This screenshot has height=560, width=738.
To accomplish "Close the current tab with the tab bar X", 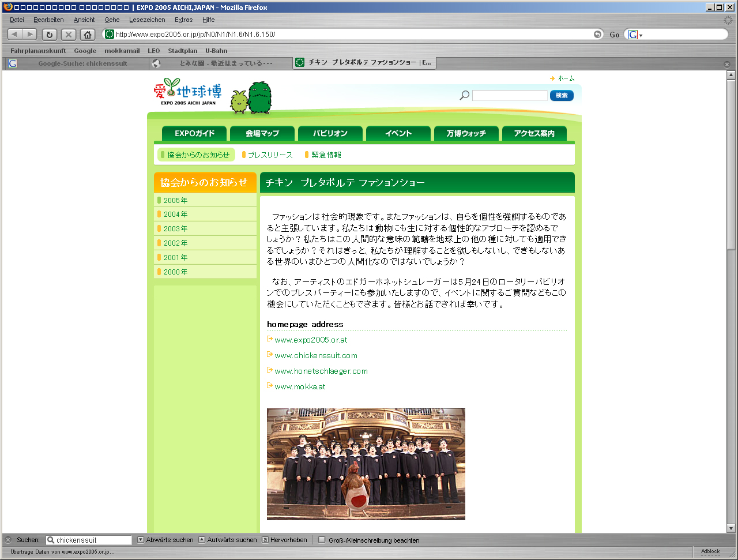I will 727,64.
